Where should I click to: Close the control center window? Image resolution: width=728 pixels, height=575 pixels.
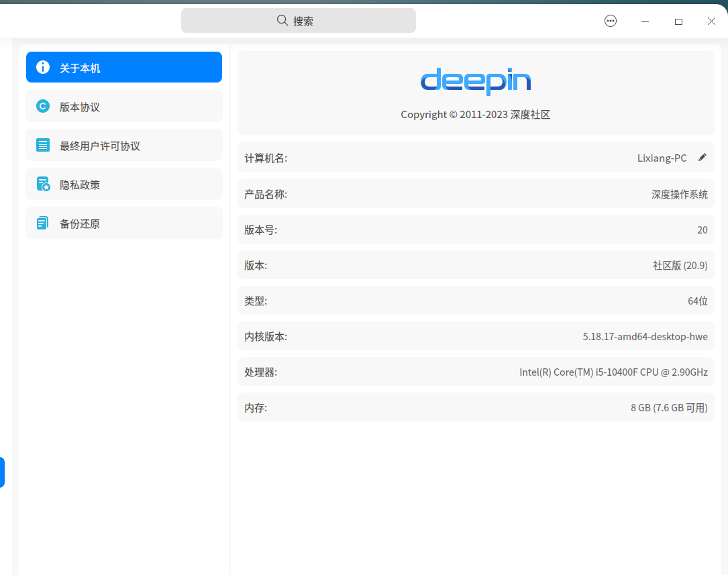click(x=711, y=21)
